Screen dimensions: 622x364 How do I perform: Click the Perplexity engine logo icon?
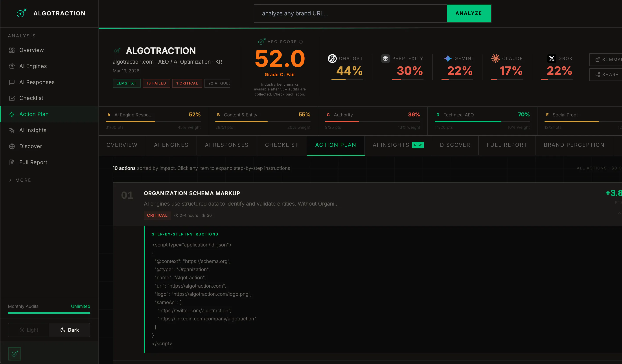click(386, 59)
